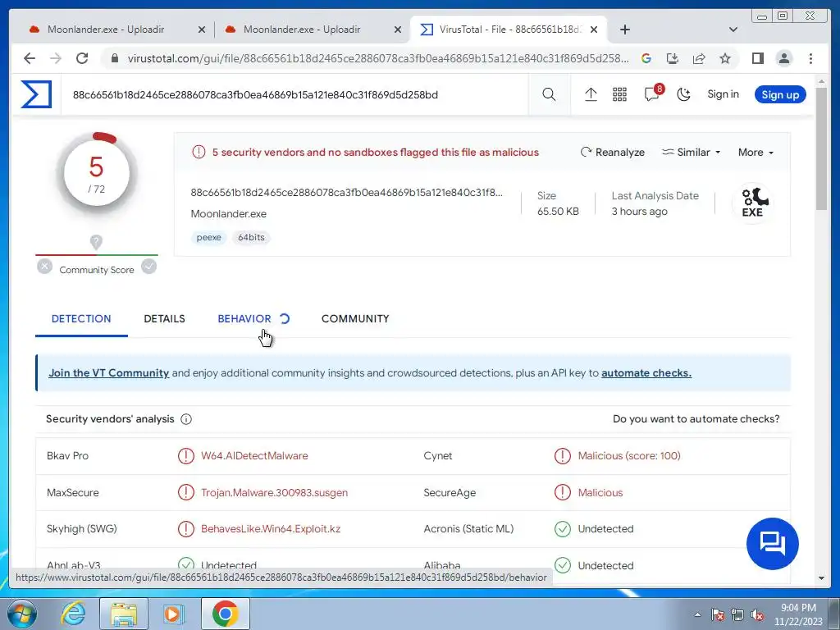Click the Sign in link
Image resolution: width=840 pixels, height=630 pixels.
pyautogui.click(x=723, y=94)
